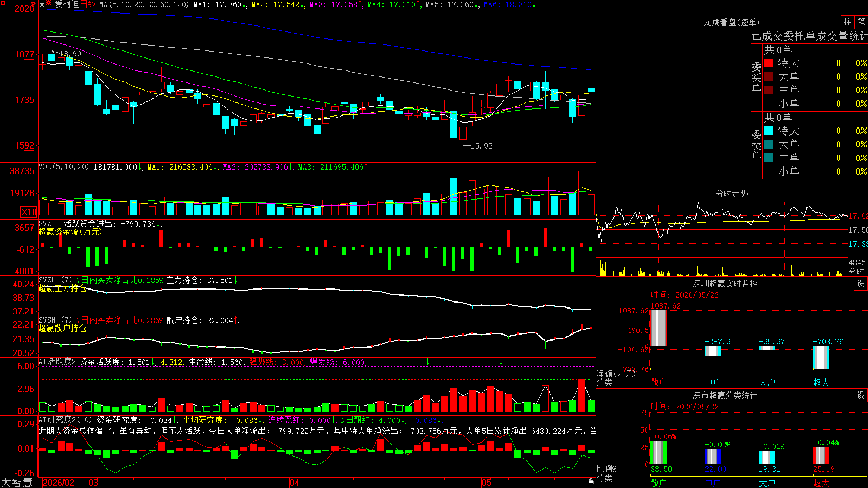Click the 主力持仓: 37.501 readout
This screenshot has height=488, width=868.
[x=200, y=280]
